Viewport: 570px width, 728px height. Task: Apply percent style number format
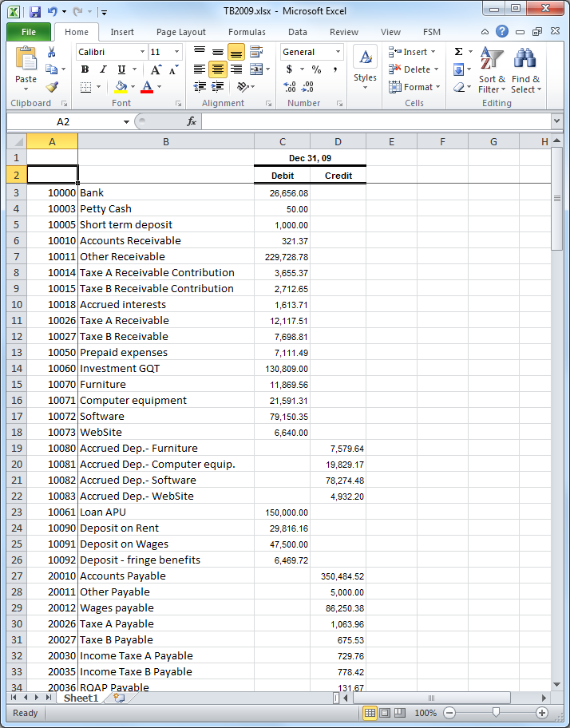click(316, 69)
